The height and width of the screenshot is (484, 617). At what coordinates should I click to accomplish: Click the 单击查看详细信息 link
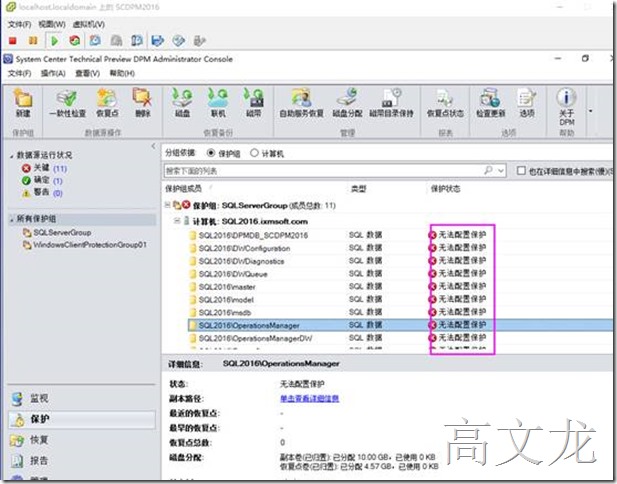click(x=309, y=399)
